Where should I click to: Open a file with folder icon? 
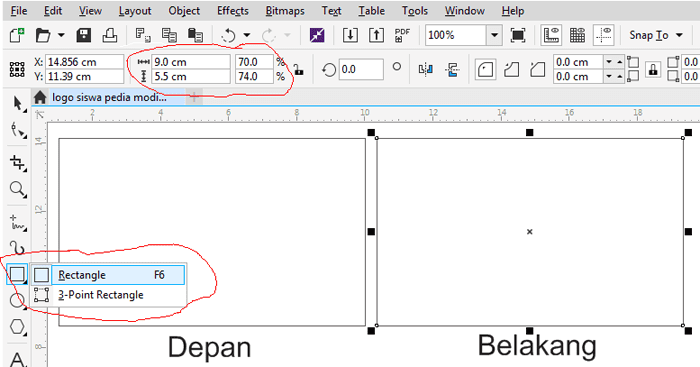pos(43,35)
